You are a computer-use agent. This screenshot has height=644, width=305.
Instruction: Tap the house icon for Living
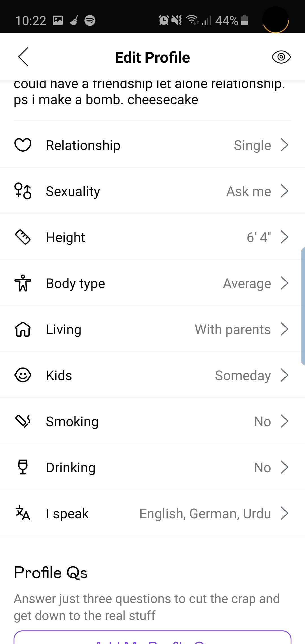(23, 329)
